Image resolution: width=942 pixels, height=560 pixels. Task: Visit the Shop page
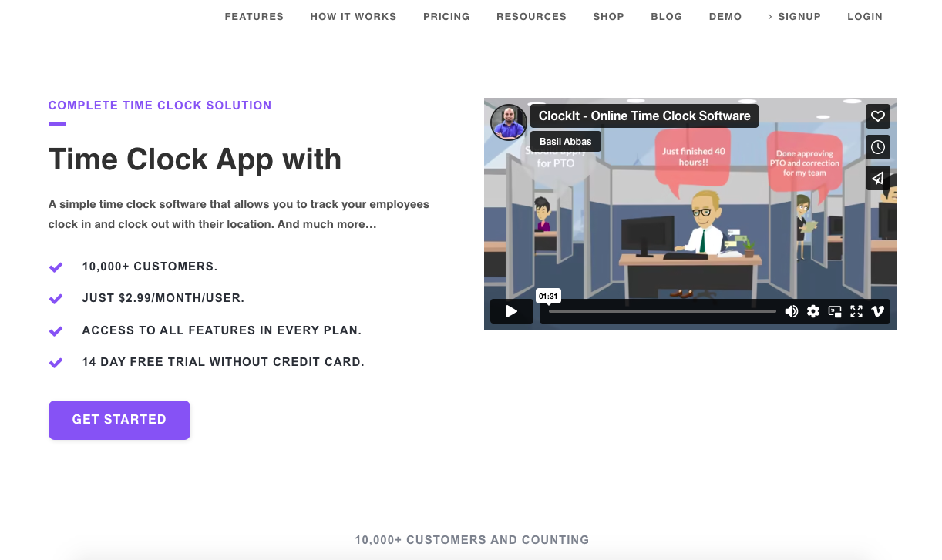click(x=608, y=16)
